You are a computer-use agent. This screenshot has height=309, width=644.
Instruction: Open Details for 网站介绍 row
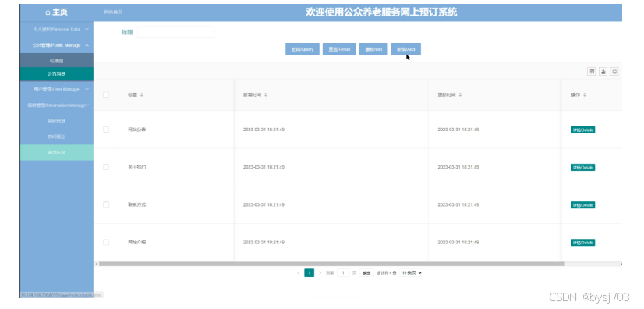pyautogui.click(x=583, y=243)
